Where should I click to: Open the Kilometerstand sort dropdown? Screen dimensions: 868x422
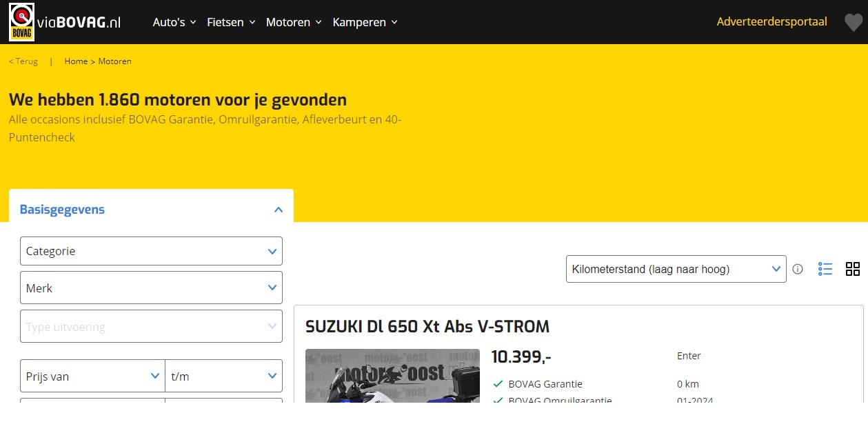click(x=676, y=269)
